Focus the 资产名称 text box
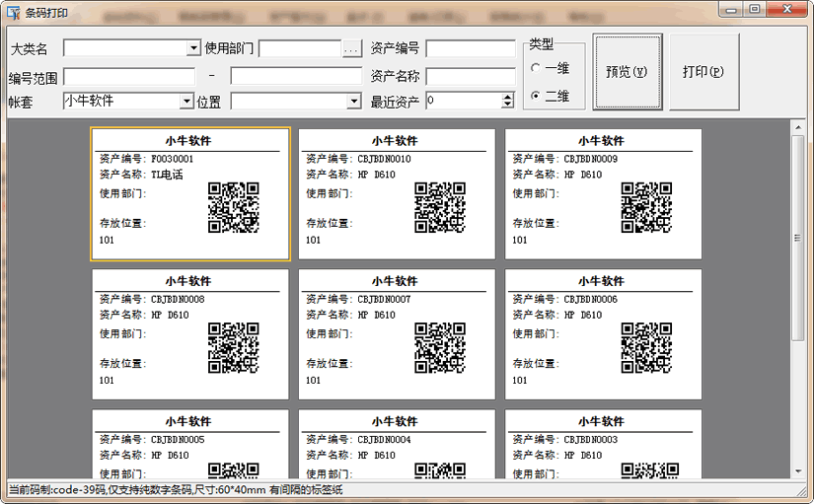 tap(470, 76)
